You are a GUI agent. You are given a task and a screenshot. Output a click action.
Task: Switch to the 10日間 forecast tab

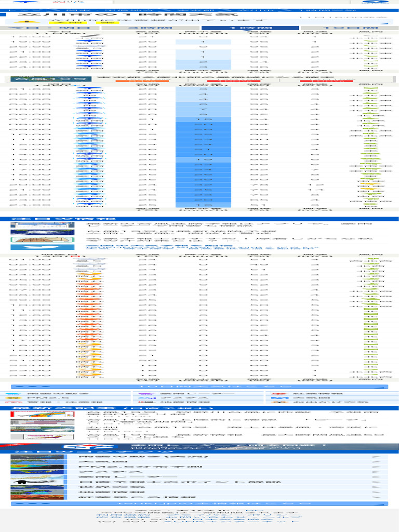350,28
